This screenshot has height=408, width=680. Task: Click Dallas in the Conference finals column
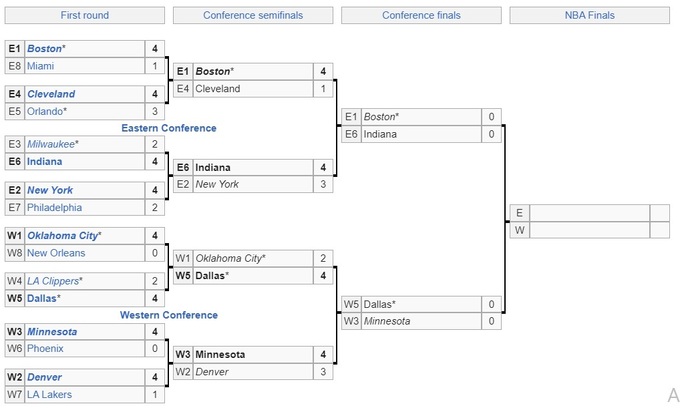click(x=377, y=303)
